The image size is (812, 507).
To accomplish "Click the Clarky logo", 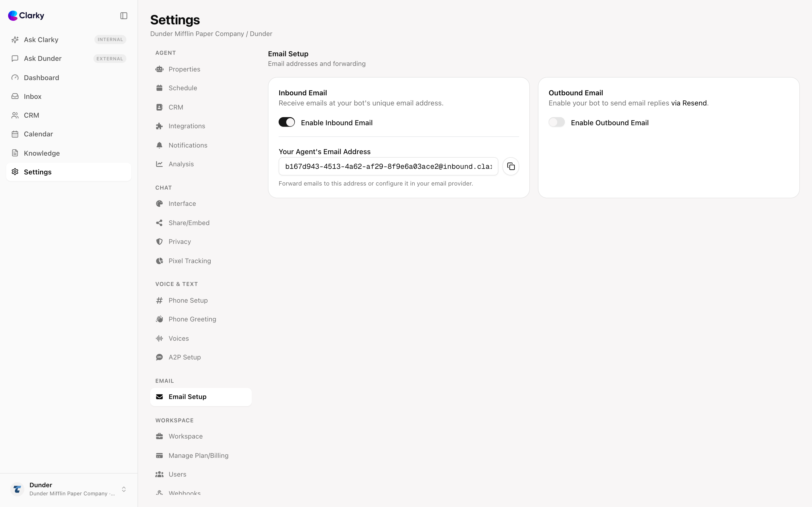I will (x=26, y=15).
